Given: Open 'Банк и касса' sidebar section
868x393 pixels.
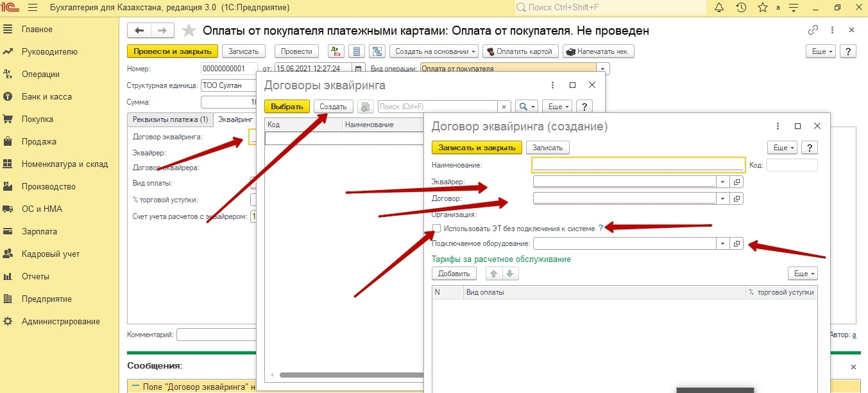Looking at the screenshot, I should pyautogui.click(x=46, y=96).
